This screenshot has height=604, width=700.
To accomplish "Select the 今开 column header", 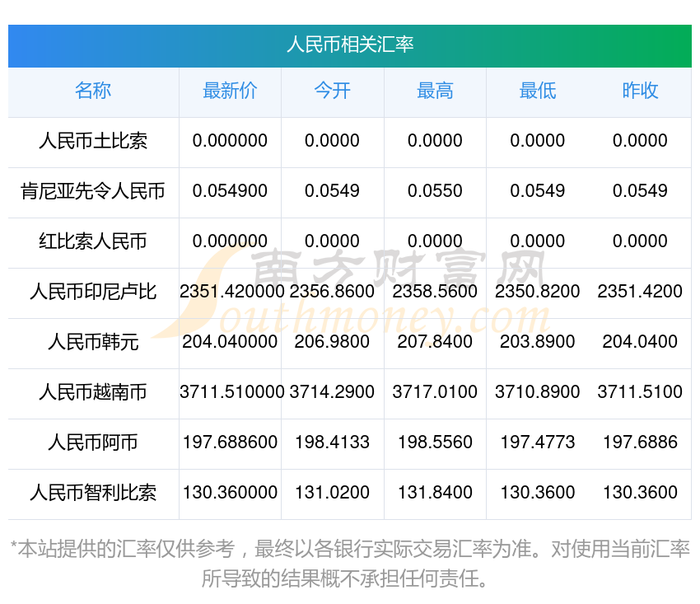I will (x=332, y=91).
